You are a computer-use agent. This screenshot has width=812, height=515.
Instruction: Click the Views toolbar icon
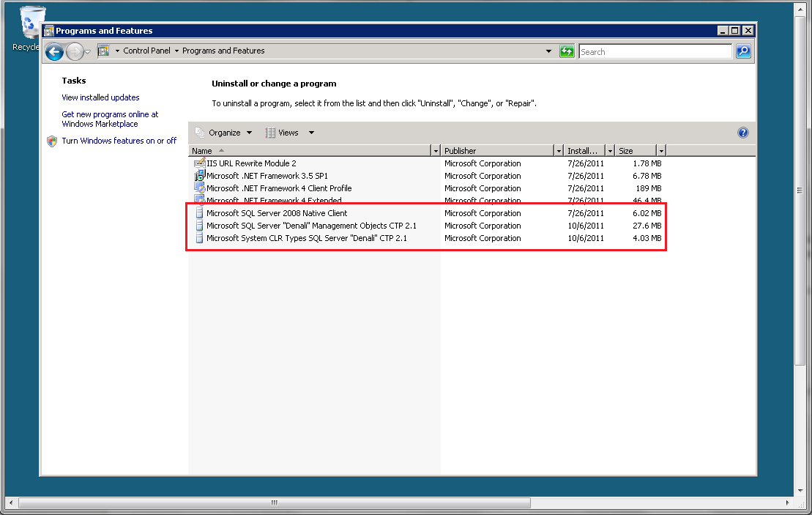click(x=270, y=133)
